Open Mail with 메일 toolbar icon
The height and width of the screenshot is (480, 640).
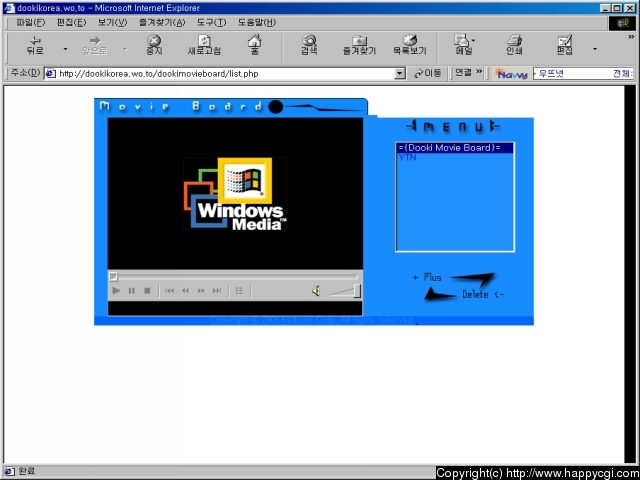[x=464, y=45]
